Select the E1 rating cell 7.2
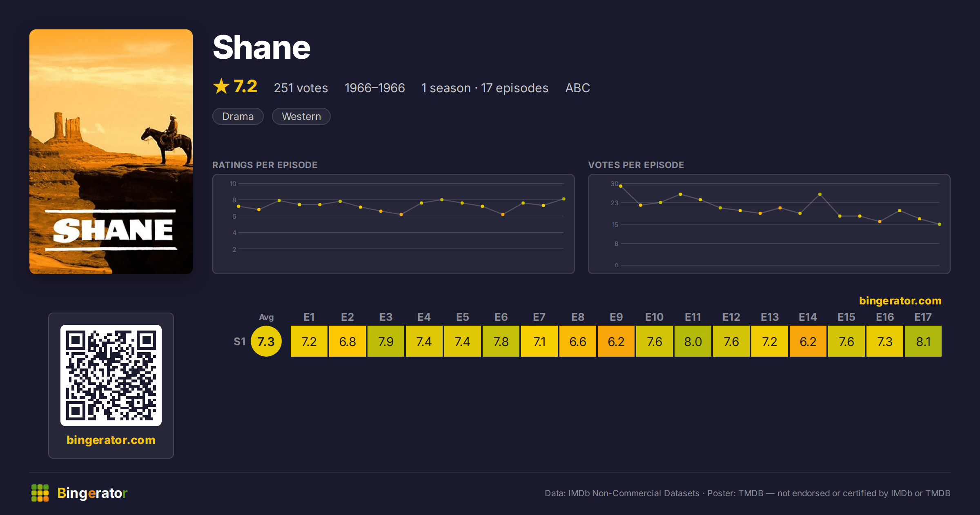 [x=309, y=341]
